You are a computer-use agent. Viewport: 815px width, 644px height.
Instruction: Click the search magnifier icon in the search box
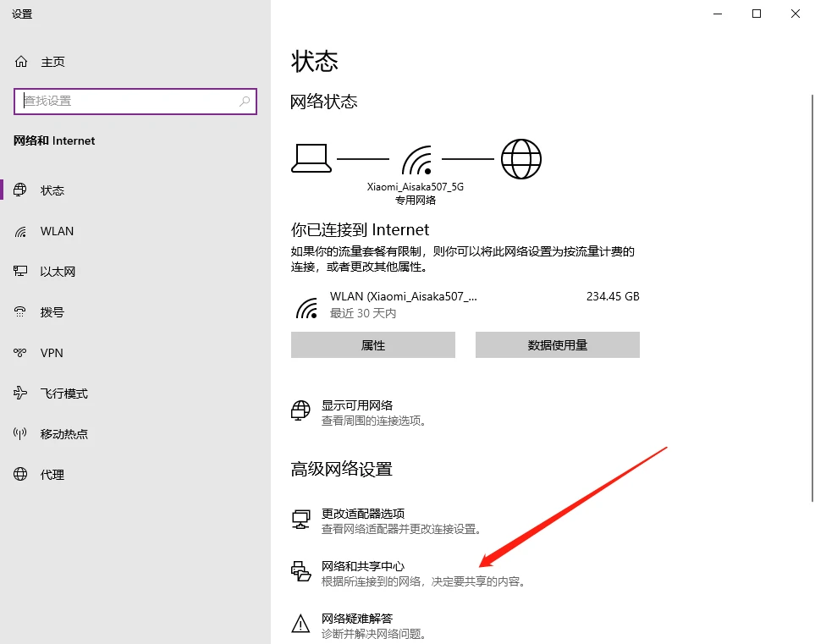245,101
